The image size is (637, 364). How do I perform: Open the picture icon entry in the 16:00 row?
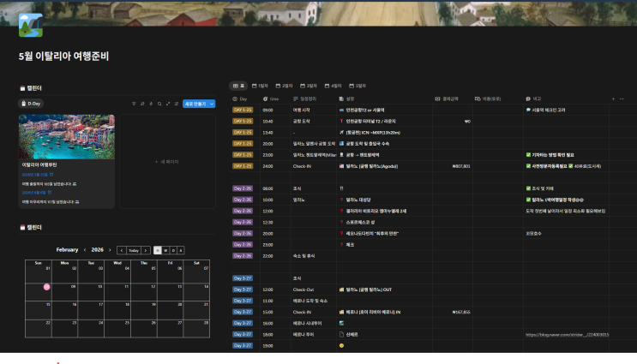tap(341, 324)
